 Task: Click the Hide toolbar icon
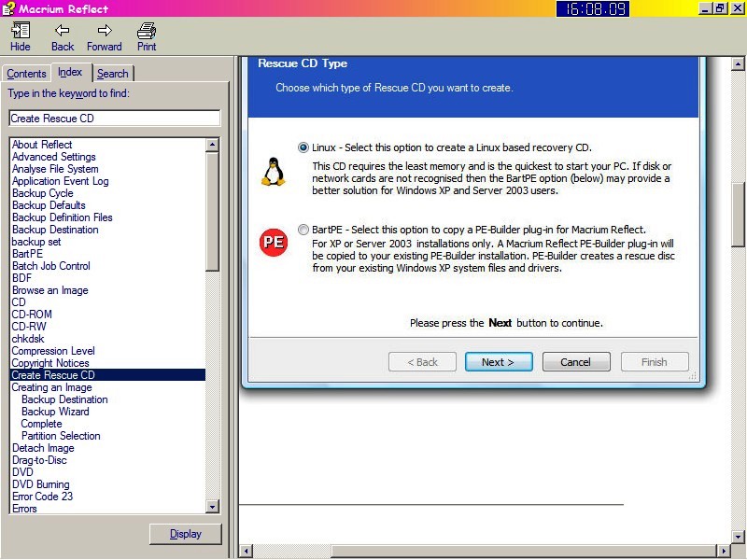pos(20,36)
